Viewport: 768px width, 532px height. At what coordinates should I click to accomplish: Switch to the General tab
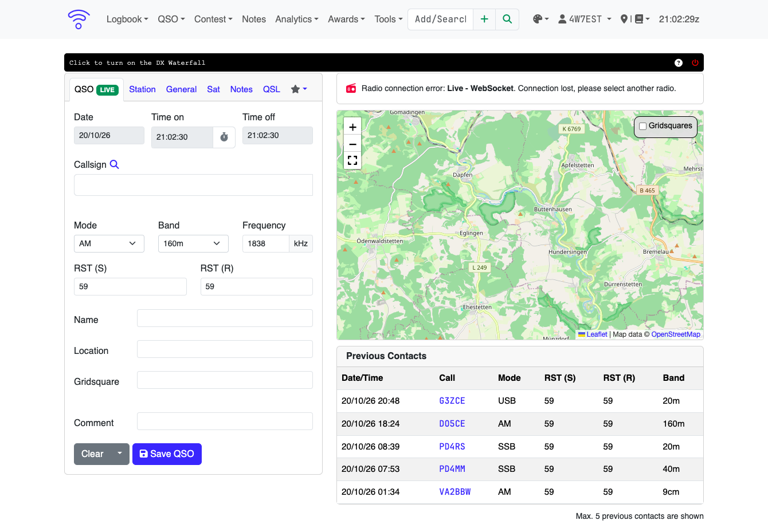tap(181, 89)
